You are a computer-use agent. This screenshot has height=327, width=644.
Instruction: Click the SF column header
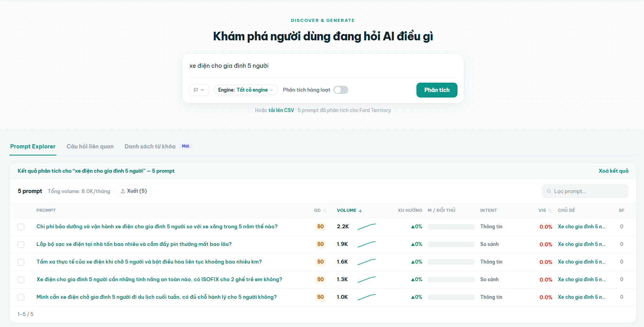tap(622, 210)
